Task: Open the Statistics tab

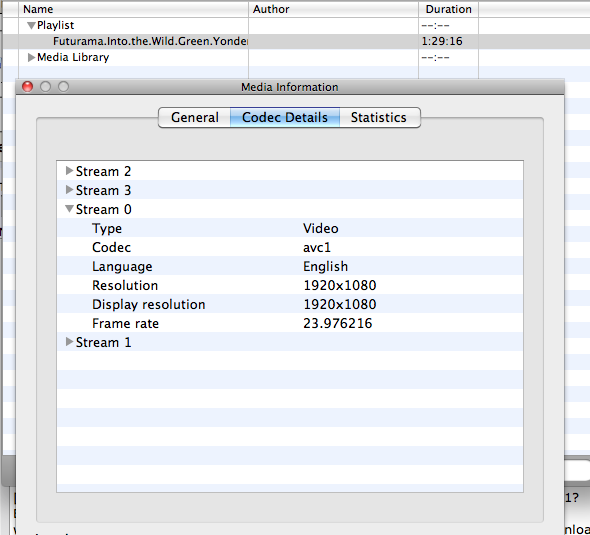Action: 379,117
